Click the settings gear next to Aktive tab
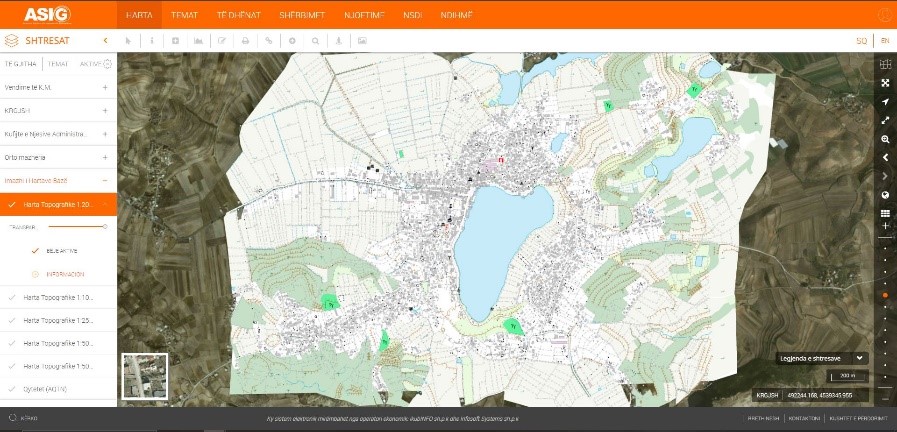 tap(107, 64)
